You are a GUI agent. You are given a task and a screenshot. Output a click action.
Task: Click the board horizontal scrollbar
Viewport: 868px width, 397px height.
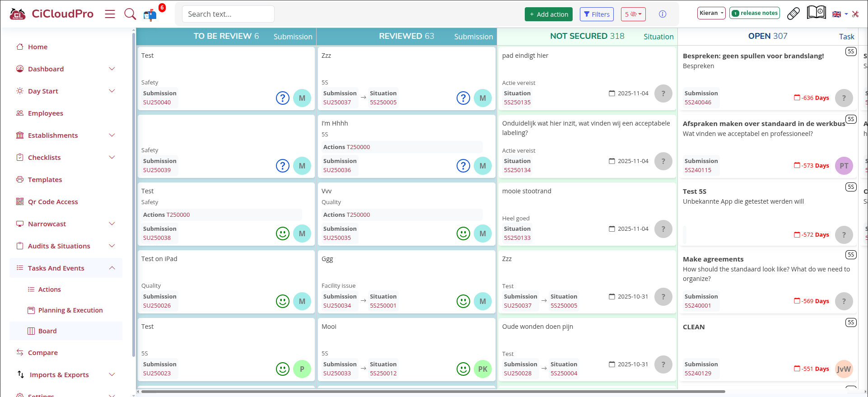(433, 392)
